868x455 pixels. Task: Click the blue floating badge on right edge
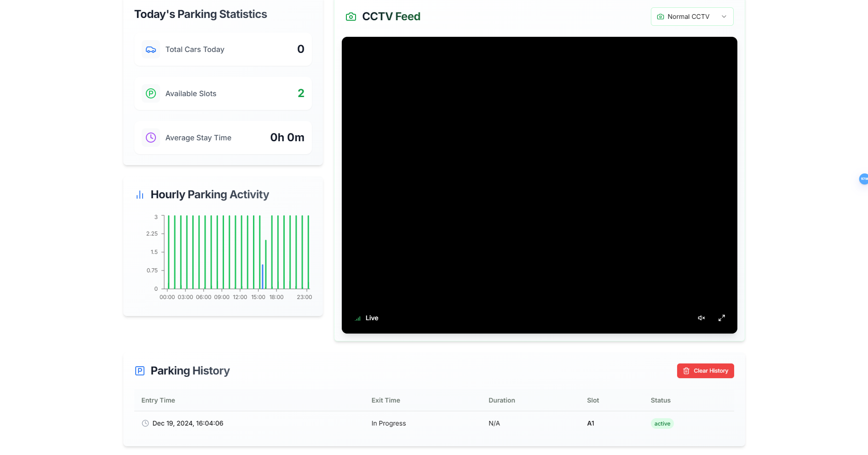863,179
